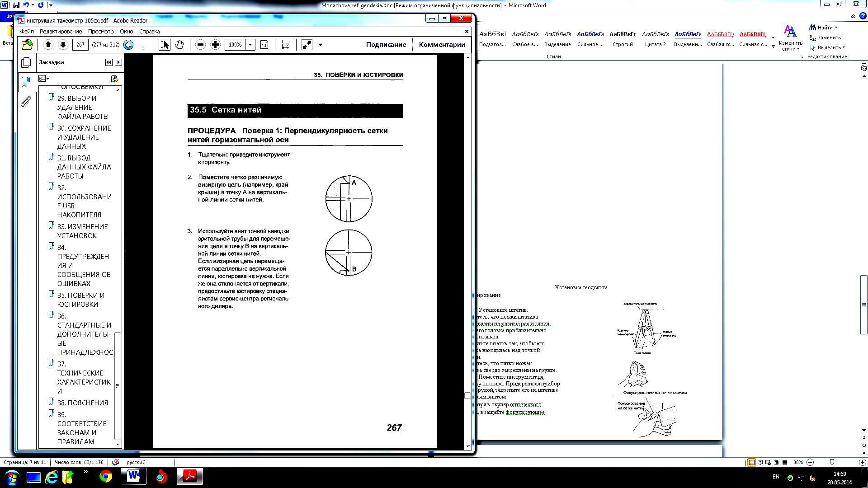Click the blue previous view arrow
The height and width of the screenshot is (488, 868).
coord(128,44)
